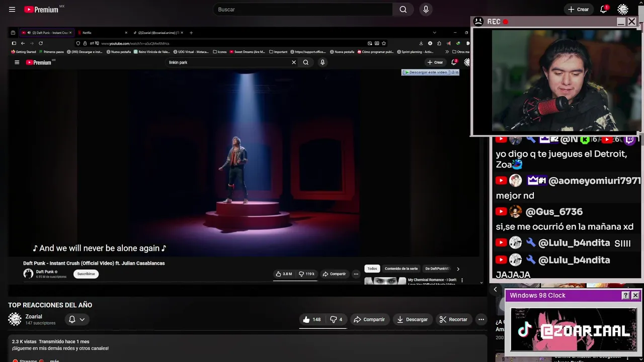Close the REC webcam window
The width and height of the screenshot is (644, 362).
tap(631, 22)
